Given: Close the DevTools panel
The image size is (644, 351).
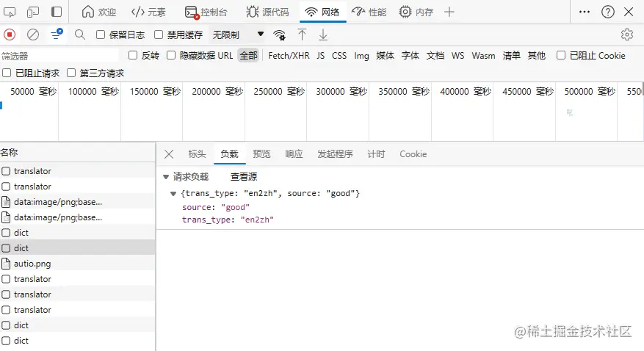Looking at the screenshot, I should [x=629, y=12].
